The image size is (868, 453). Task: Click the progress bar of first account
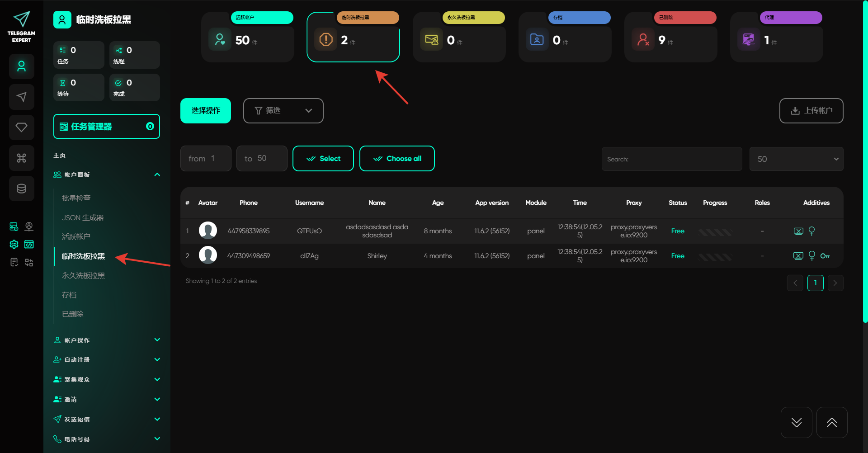point(715,232)
